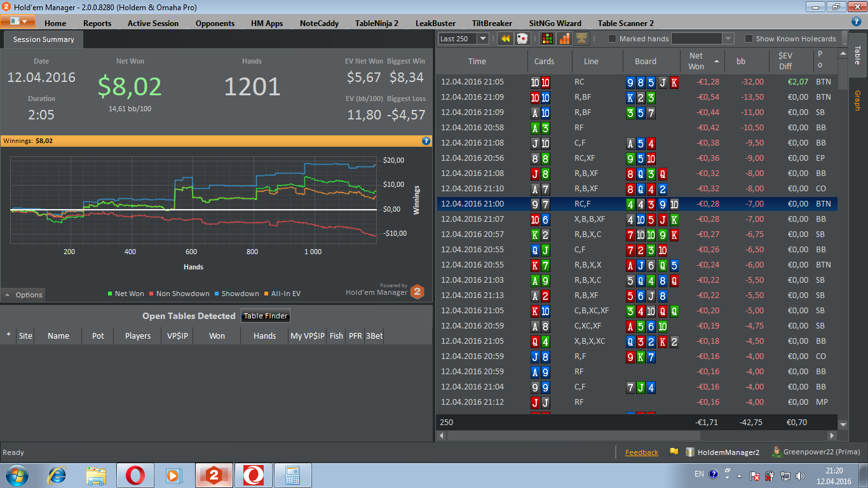Toggle the Non Showdown legend entry

[x=179, y=294]
